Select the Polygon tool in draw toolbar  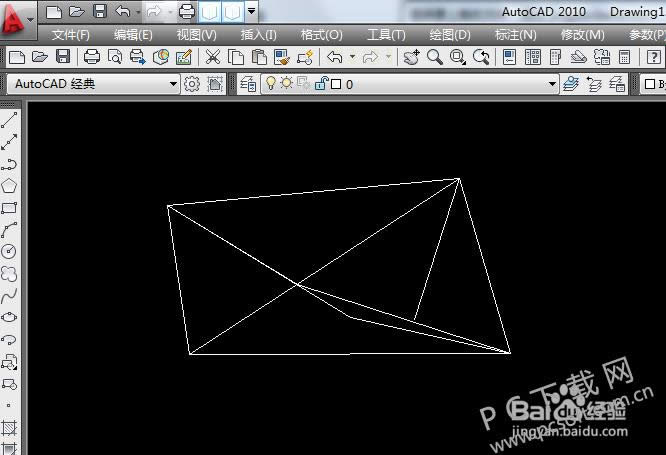coord(10,186)
